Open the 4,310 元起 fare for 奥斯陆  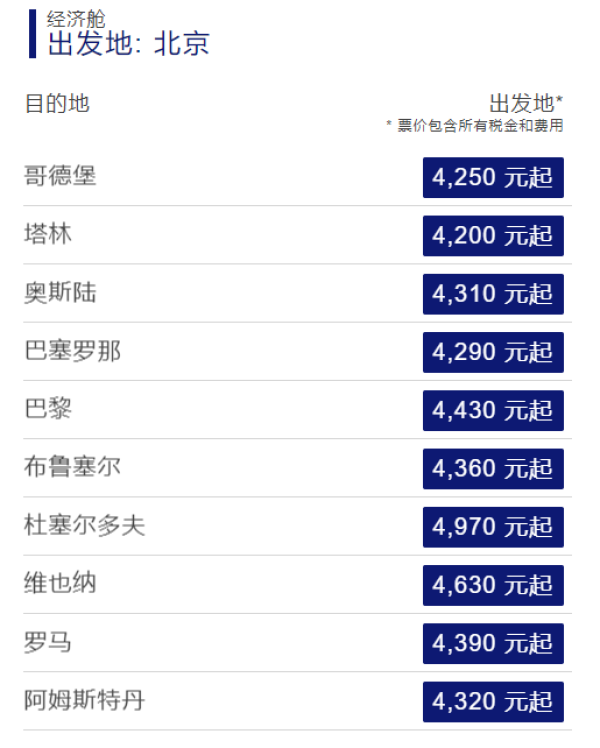tap(493, 294)
